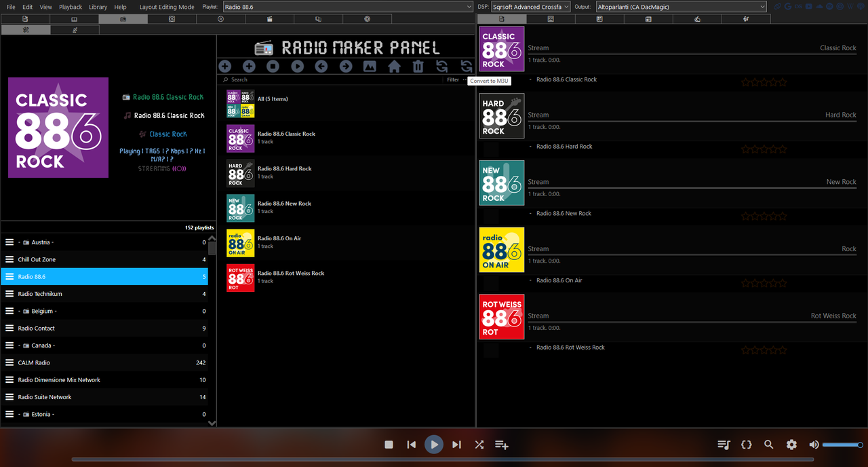Image resolution: width=868 pixels, height=467 pixels.
Task: Click the magnifier search icon in bottom bar
Action: pos(769,445)
